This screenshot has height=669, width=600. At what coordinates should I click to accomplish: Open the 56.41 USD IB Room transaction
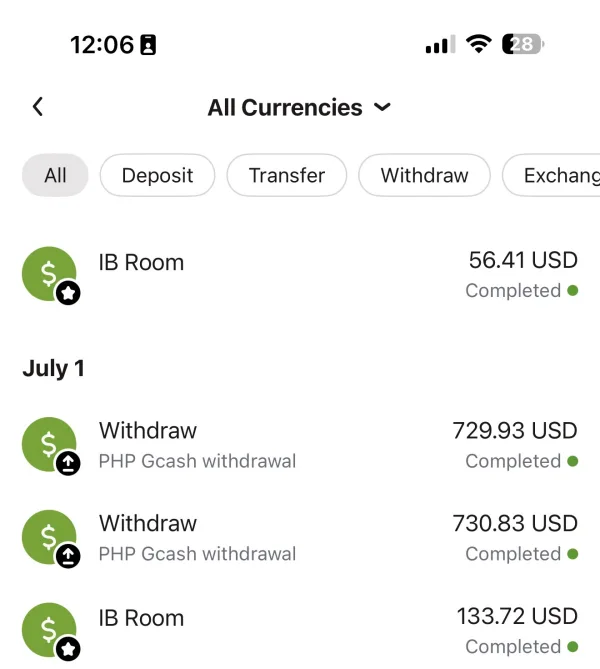tap(300, 275)
